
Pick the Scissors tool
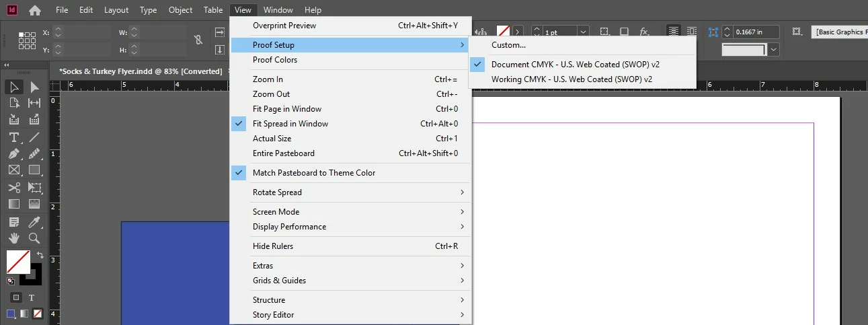13,188
